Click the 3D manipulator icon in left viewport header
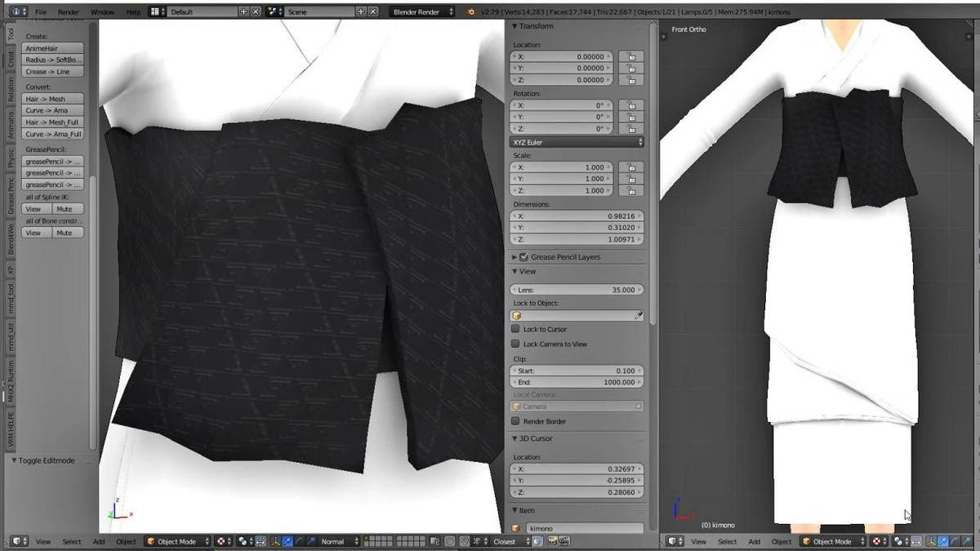The image size is (980, 551). tap(275, 541)
